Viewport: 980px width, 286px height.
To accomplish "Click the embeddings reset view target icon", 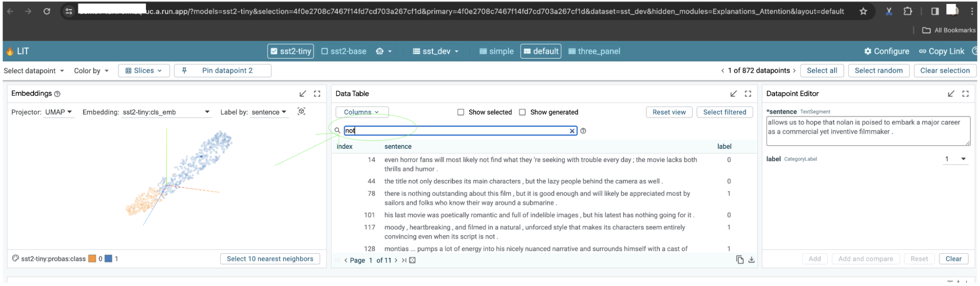I will tap(302, 112).
